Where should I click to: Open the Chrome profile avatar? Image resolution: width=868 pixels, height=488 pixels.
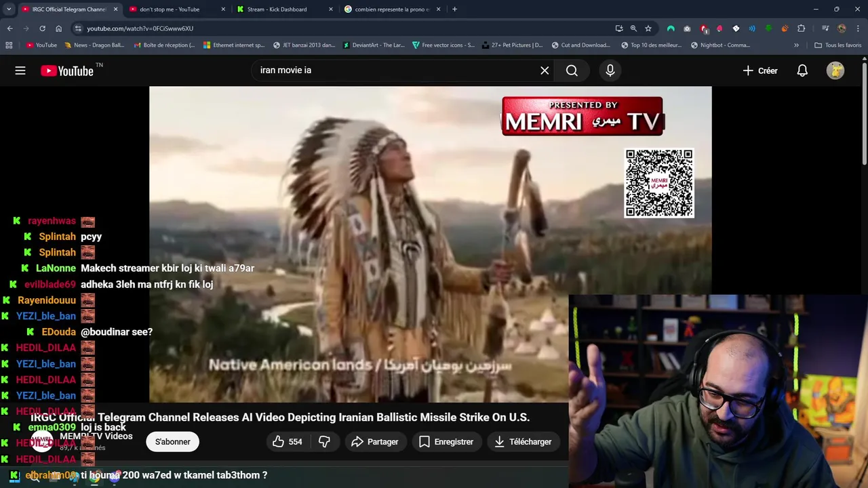(842, 28)
